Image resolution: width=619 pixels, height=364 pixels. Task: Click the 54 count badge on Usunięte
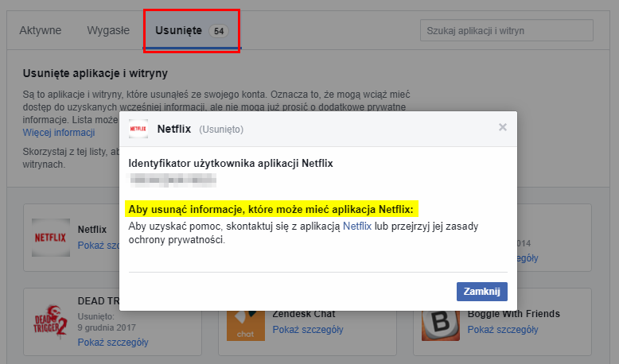pyautogui.click(x=219, y=31)
